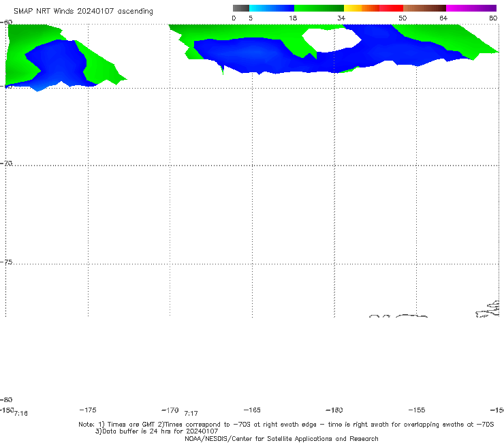Click the white data gap inside the wind swath
Image resolution: width=504 pixels, height=443 pixels.
point(331,40)
